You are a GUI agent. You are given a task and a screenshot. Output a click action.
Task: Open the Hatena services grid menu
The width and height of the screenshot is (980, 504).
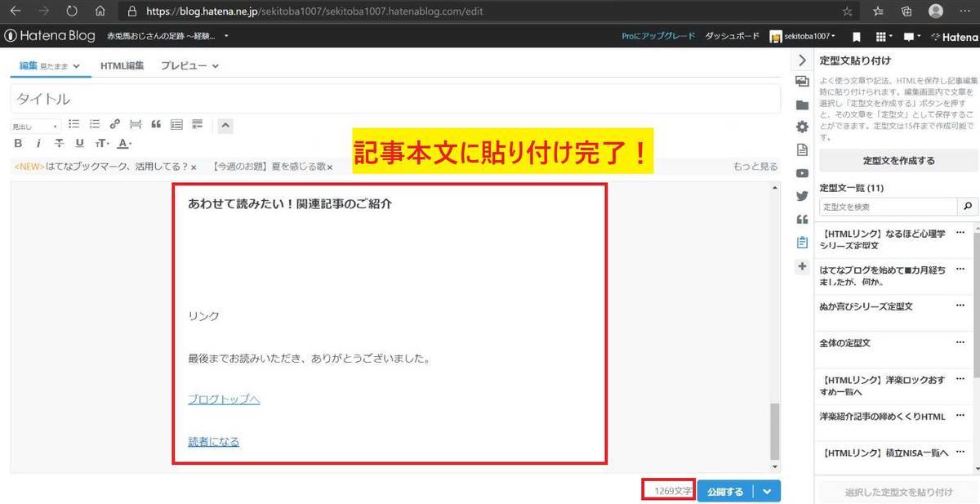tap(883, 37)
